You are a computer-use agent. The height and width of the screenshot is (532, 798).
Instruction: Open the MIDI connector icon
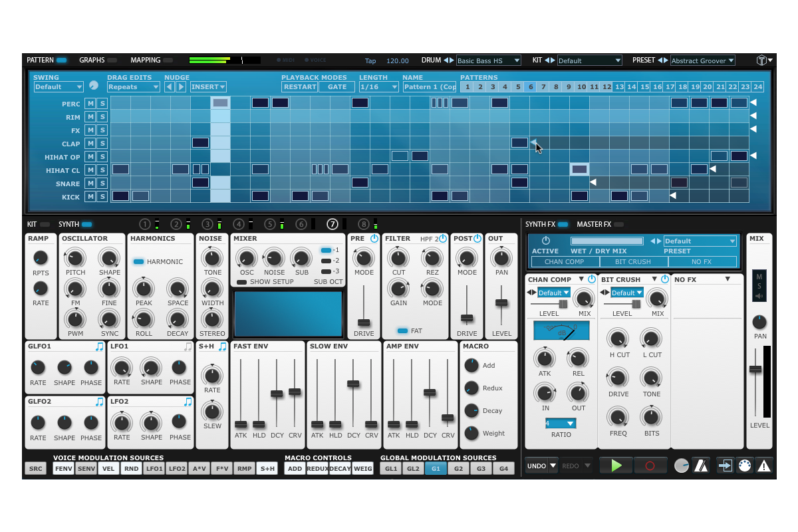point(745,465)
